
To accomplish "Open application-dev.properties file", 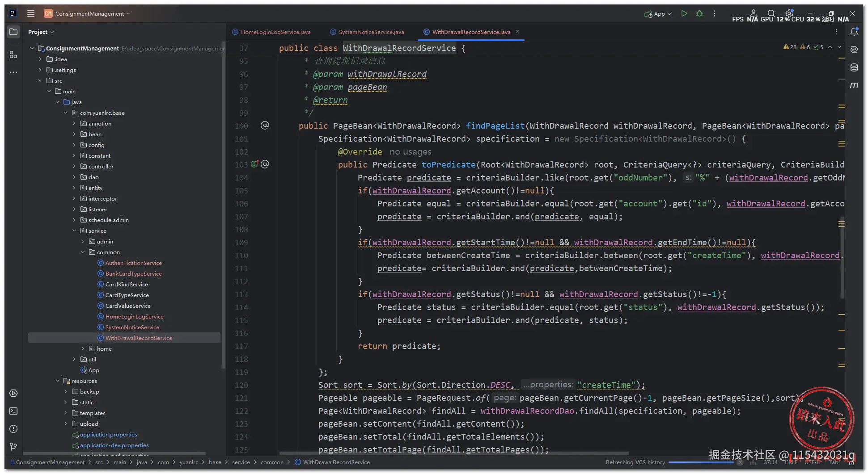I will [114, 445].
